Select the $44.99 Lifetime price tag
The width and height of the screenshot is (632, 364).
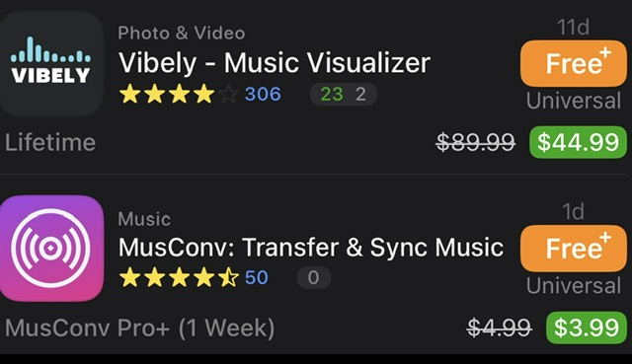point(578,142)
